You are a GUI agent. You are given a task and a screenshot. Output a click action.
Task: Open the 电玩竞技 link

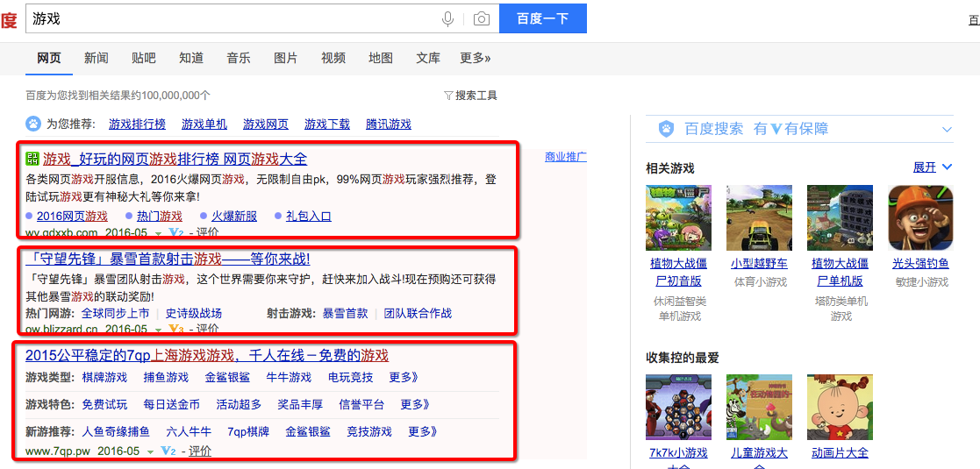350,377
